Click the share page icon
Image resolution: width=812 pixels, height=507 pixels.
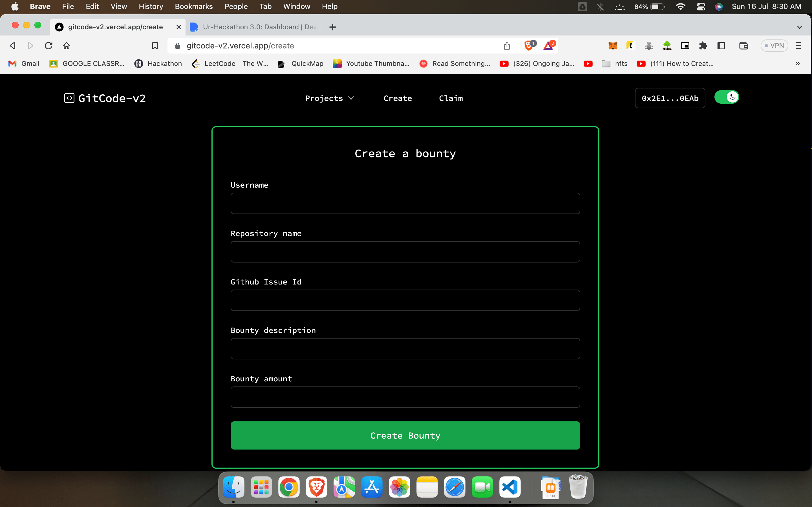pos(507,46)
